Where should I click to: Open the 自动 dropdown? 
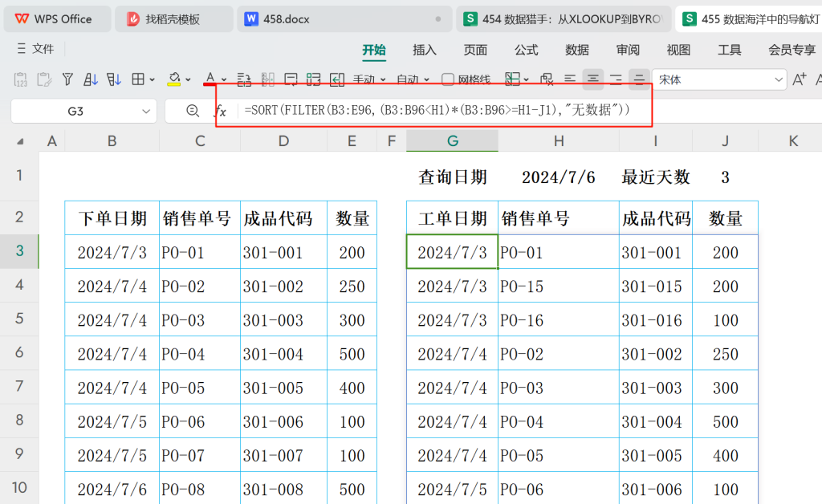413,79
